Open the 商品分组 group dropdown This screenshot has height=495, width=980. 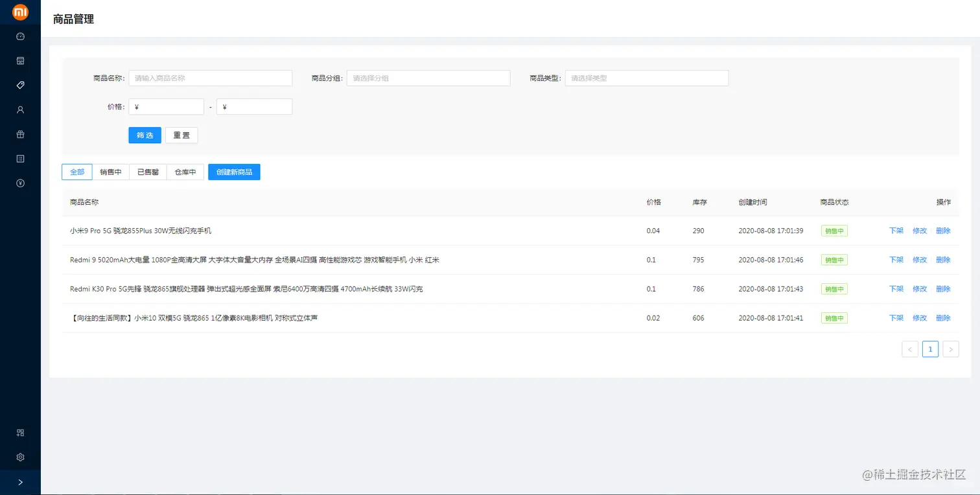[428, 78]
